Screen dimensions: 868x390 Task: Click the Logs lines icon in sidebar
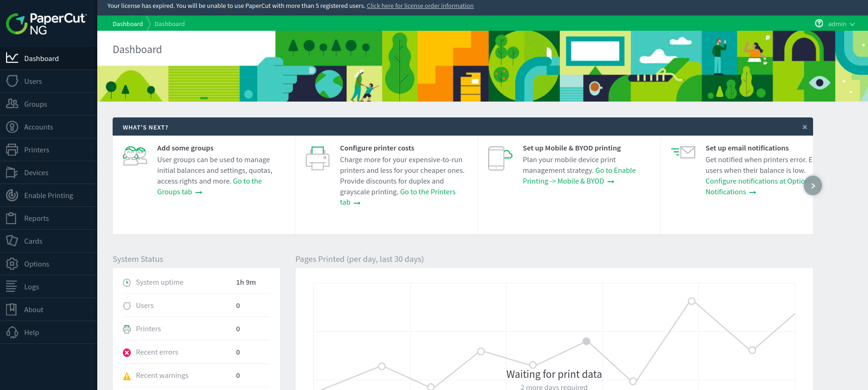click(12, 286)
